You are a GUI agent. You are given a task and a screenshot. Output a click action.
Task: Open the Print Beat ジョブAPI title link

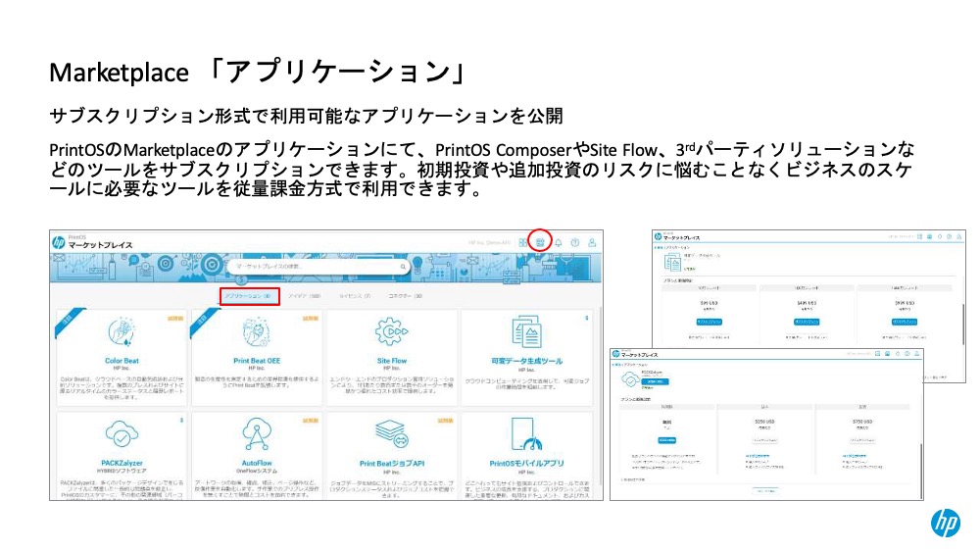click(x=391, y=463)
